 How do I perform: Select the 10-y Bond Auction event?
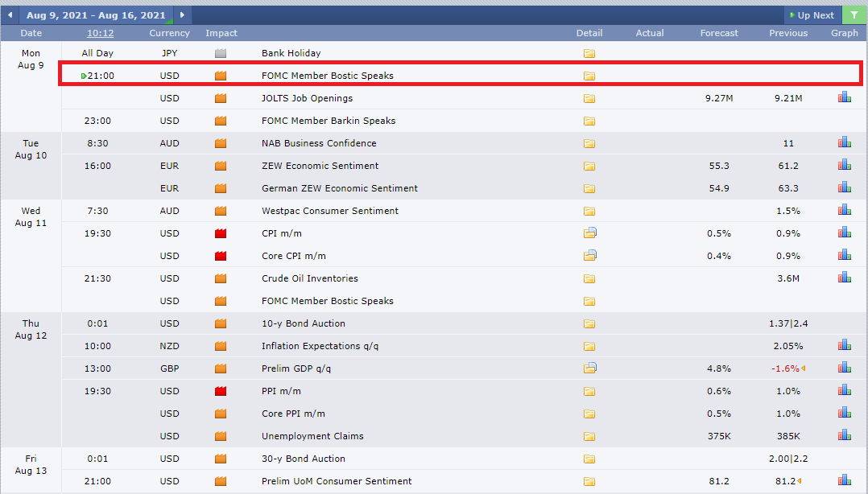tap(304, 323)
